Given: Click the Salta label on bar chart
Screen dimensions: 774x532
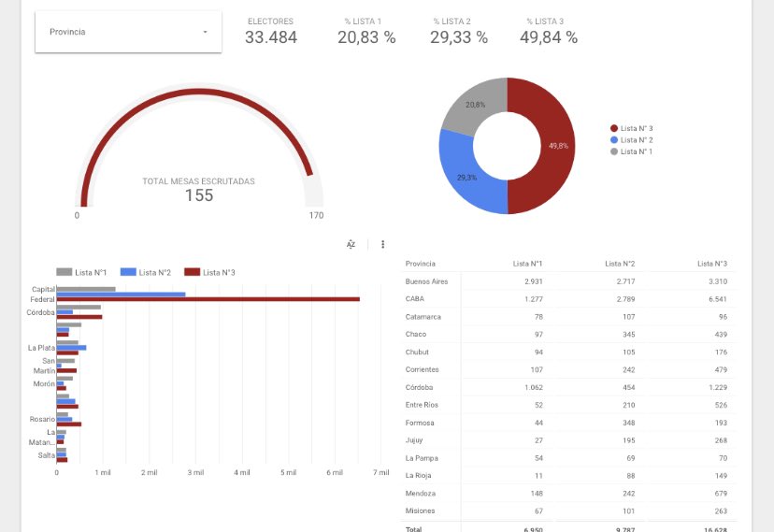Looking at the screenshot, I should pyautogui.click(x=47, y=455).
